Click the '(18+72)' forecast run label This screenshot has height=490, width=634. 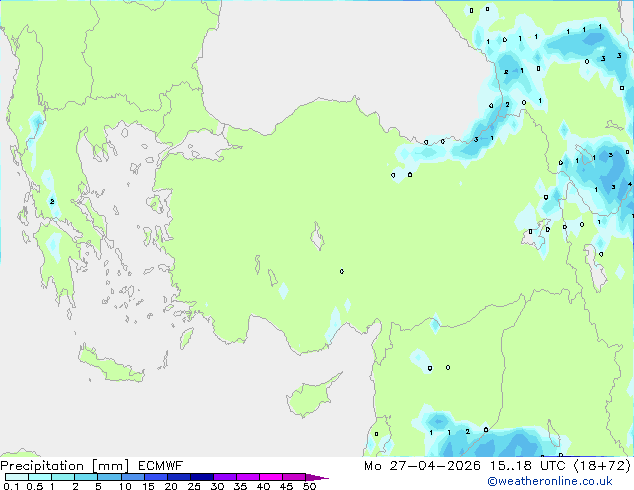click(602, 466)
